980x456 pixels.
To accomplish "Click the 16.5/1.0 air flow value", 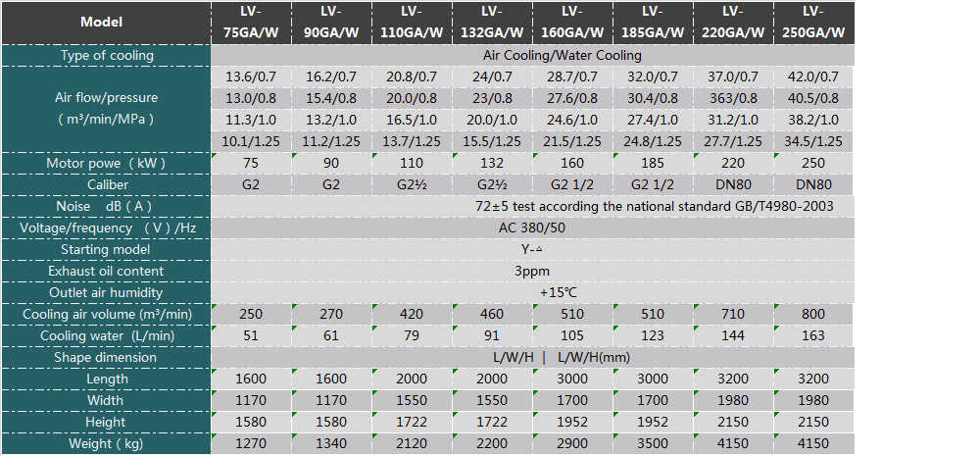I will click(x=412, y=120).
